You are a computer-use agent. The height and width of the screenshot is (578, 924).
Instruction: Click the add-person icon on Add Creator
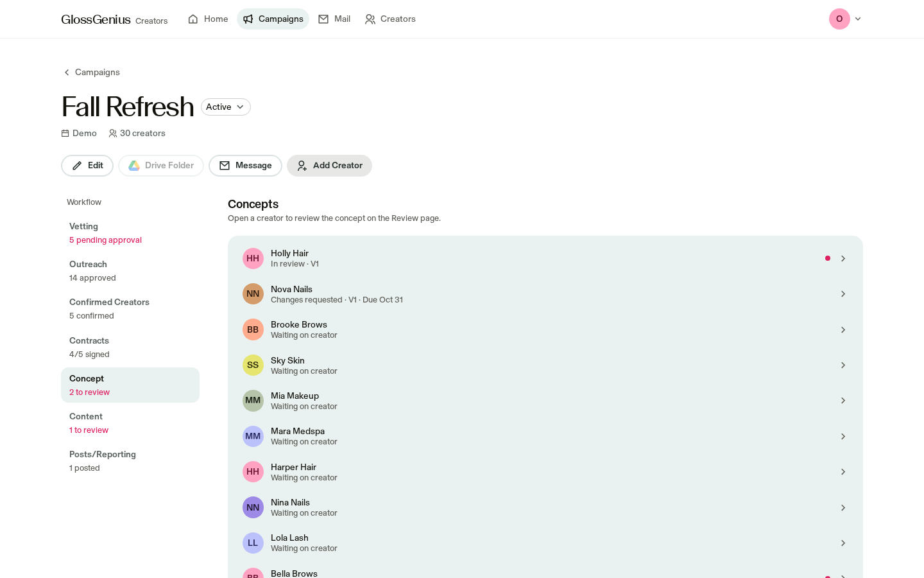(302, 166)
